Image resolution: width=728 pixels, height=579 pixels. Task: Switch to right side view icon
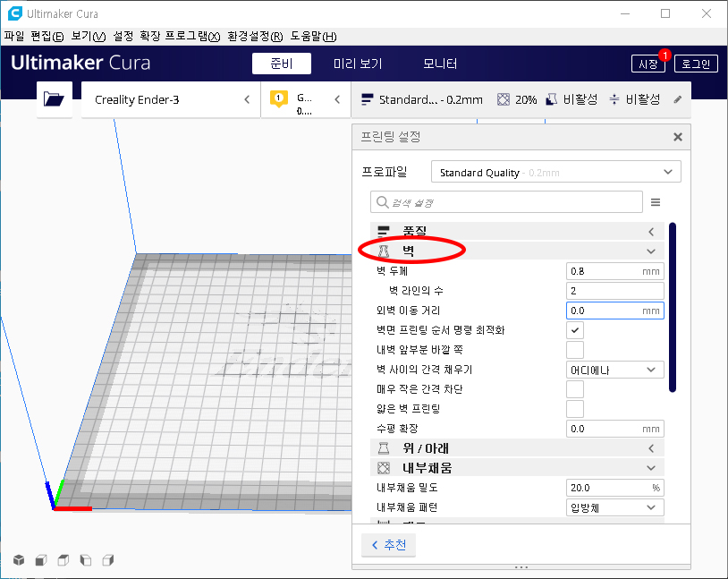tap(107, 560)
